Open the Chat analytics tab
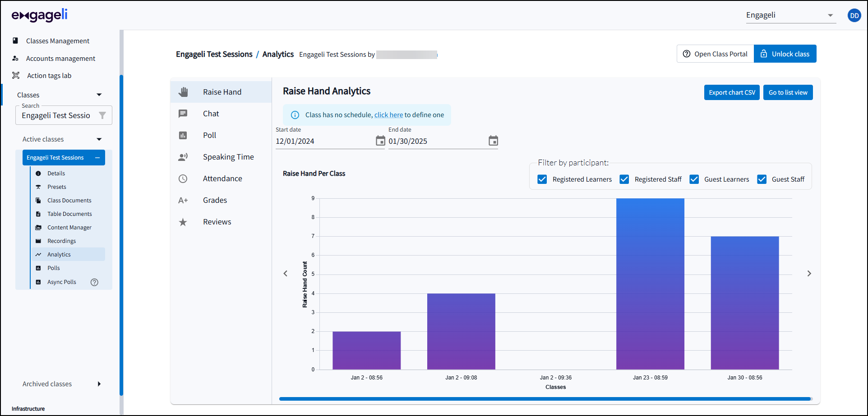This screenshot has width=868, height=416. (221, 114)
